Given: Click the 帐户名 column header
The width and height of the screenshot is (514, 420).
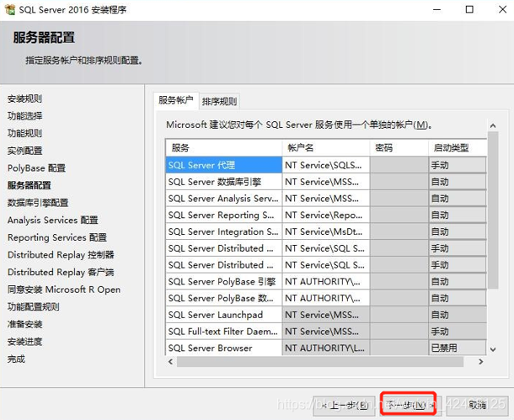Looking at the screenshot, I should tap(326, 147).
